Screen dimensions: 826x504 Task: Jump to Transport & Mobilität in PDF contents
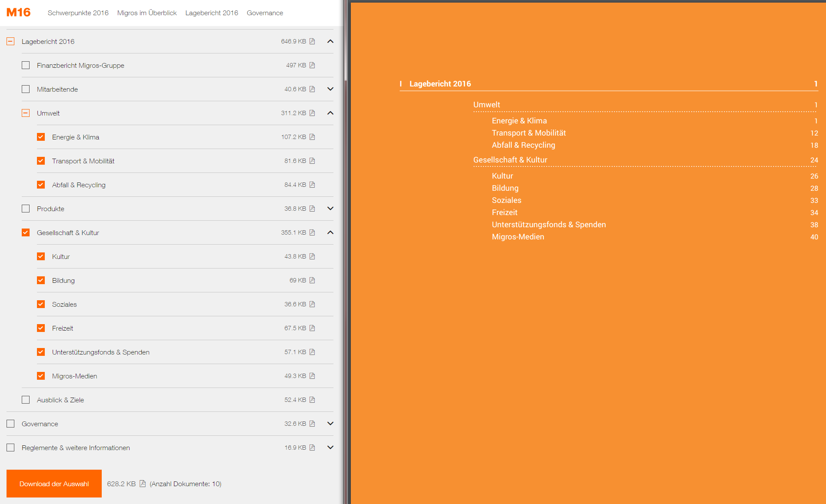(529, 133)
